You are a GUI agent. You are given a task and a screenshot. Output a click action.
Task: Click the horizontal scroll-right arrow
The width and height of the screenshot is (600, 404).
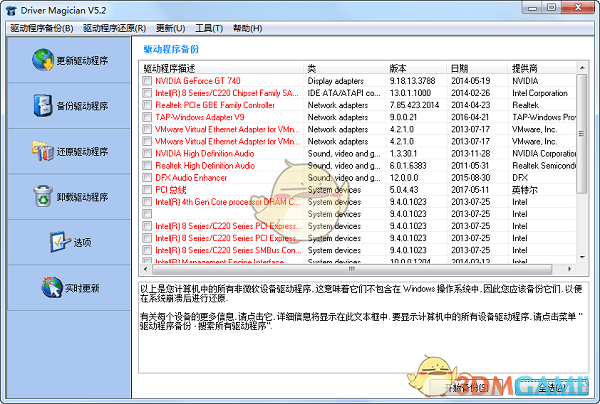coord(570,269)
